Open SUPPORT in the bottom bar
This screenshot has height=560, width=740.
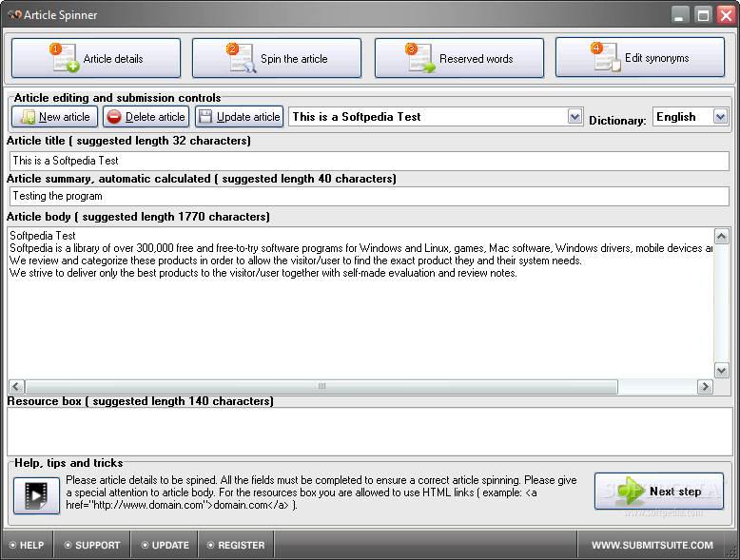pos(92,545)
